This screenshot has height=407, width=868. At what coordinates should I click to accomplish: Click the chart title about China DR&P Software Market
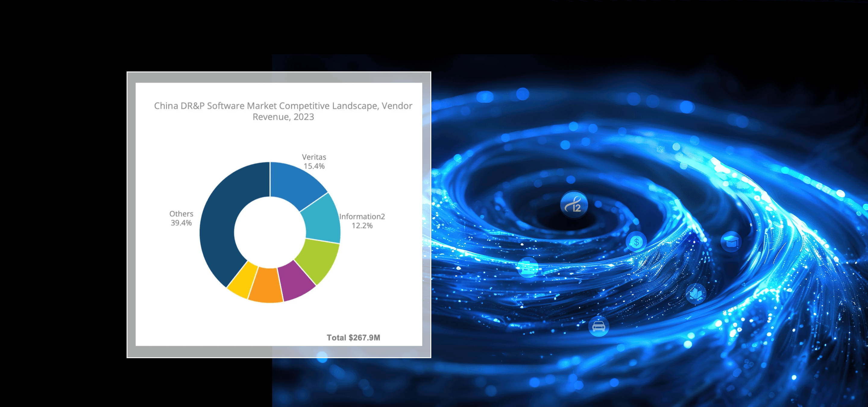pos(283,111)
